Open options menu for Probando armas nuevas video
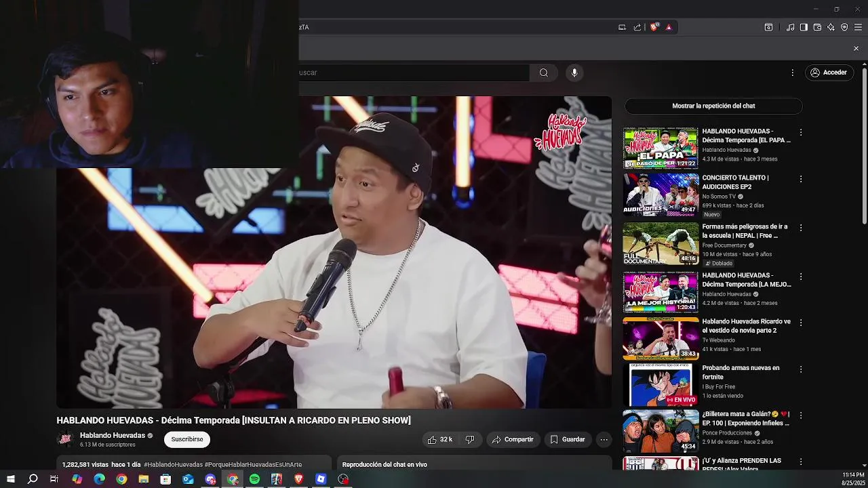The height and width of the screenshot is (488, 868). pos(801,369)
